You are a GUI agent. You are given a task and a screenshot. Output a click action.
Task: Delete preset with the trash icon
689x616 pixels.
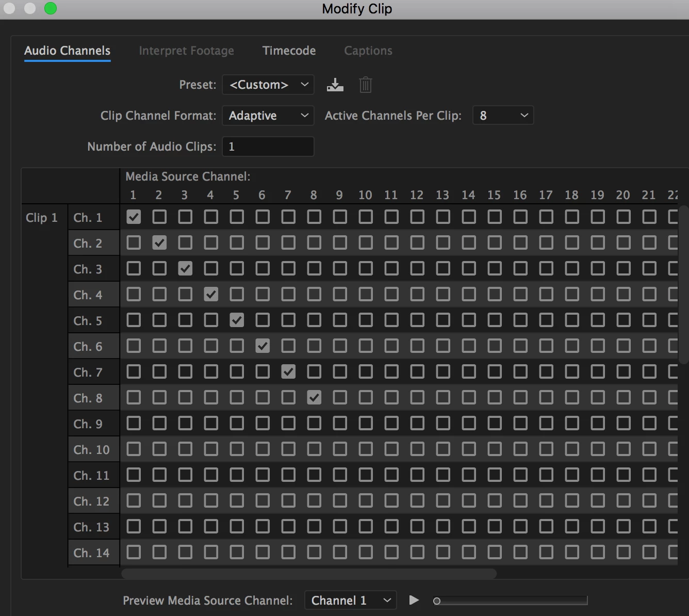point(366,85)
